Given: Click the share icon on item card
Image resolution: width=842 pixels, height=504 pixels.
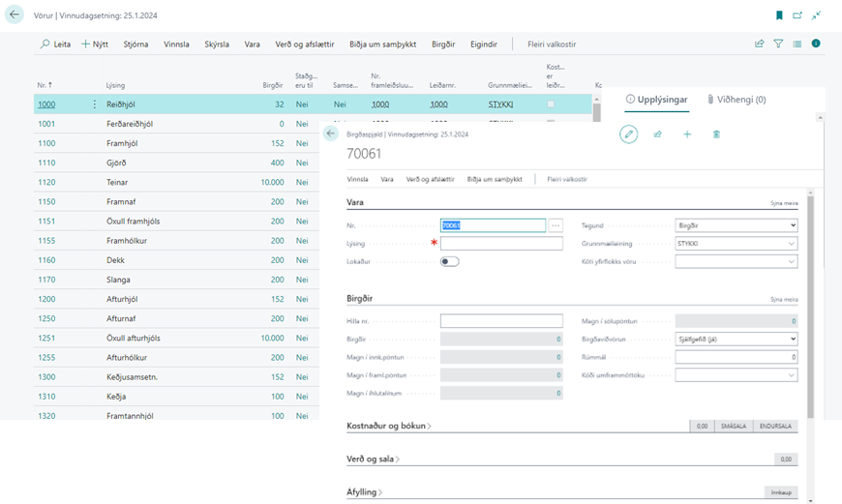Looking at the screenshot, I should coord(658,134).
